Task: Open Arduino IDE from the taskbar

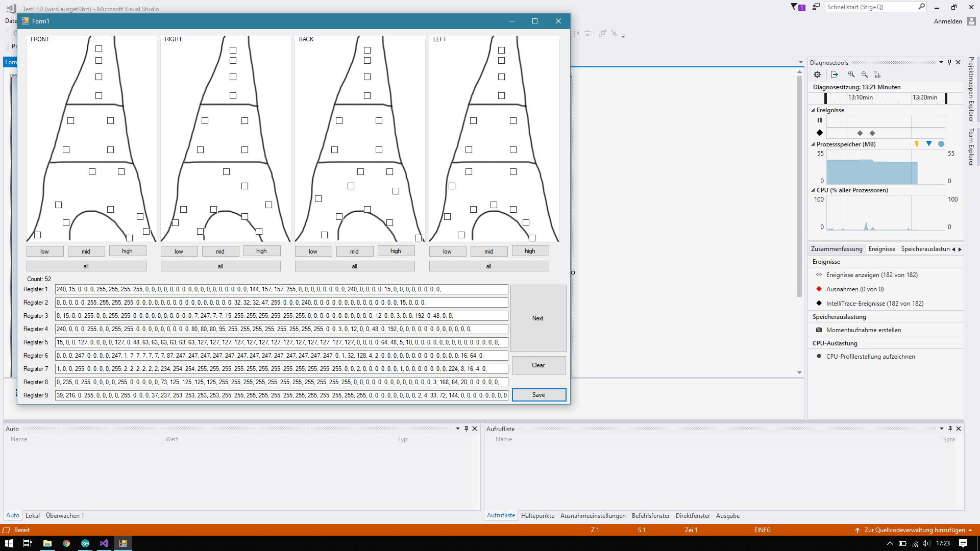Action: [x=85, y=543]
